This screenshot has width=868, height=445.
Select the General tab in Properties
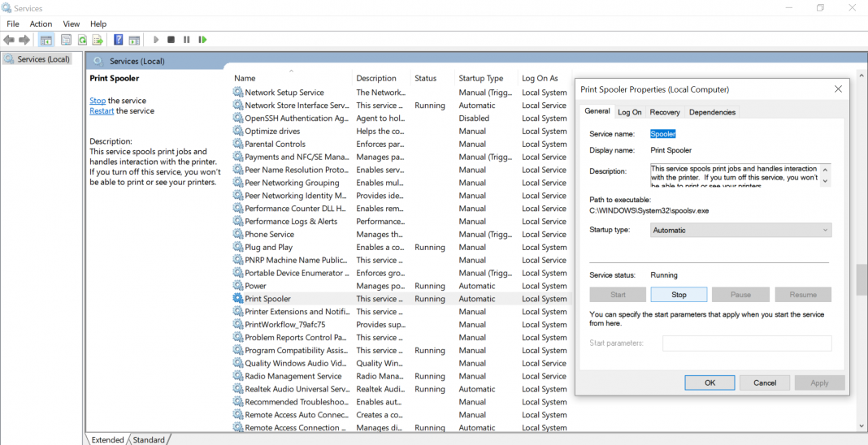(x=597, y=111)
